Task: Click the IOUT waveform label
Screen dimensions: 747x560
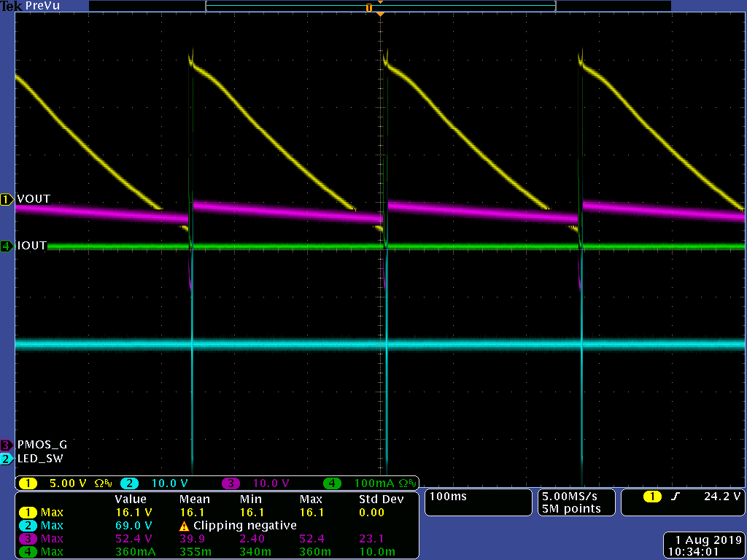Action: click(32, 246)
